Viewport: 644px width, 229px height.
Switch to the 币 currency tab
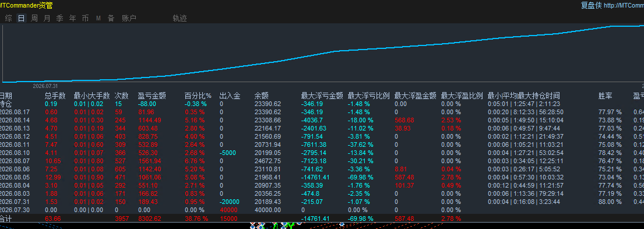coord(86,18)
